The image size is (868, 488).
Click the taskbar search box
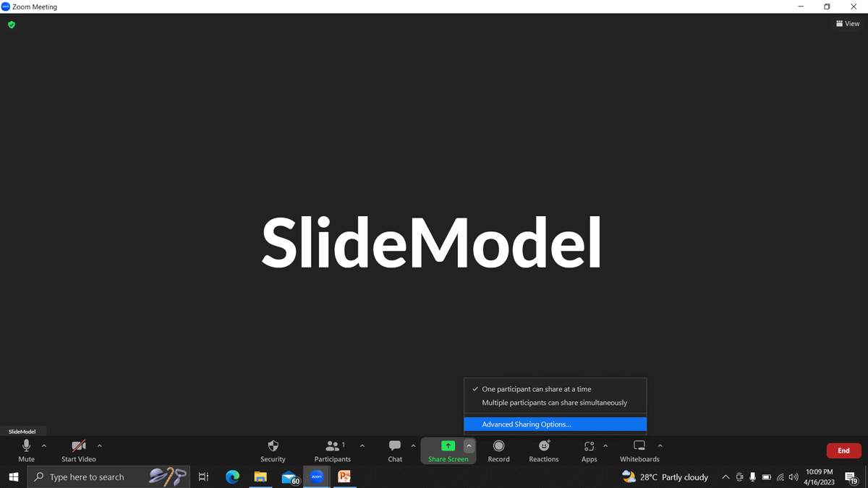109,477
